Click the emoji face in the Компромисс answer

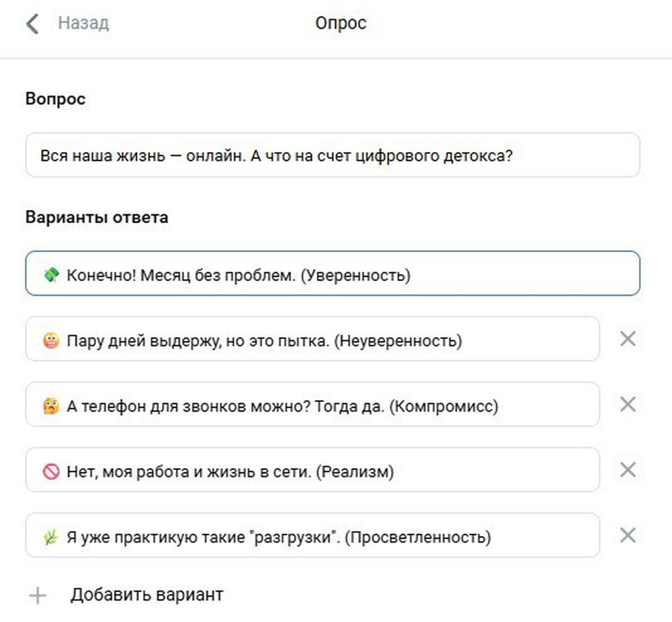[51, 405]
